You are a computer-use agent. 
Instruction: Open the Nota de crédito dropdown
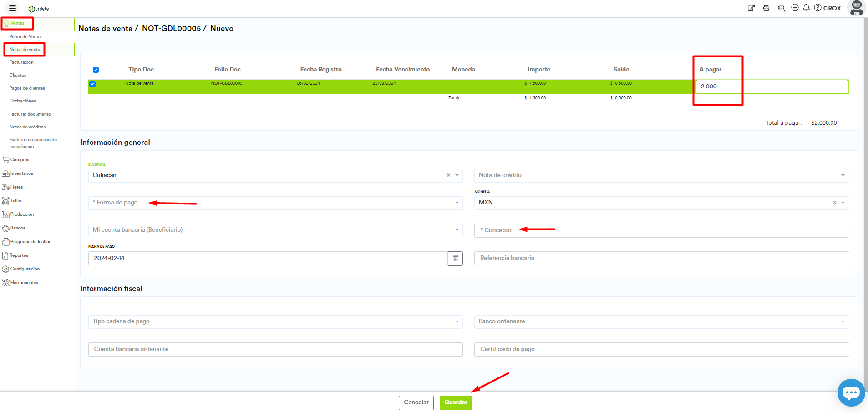point(661,175)
